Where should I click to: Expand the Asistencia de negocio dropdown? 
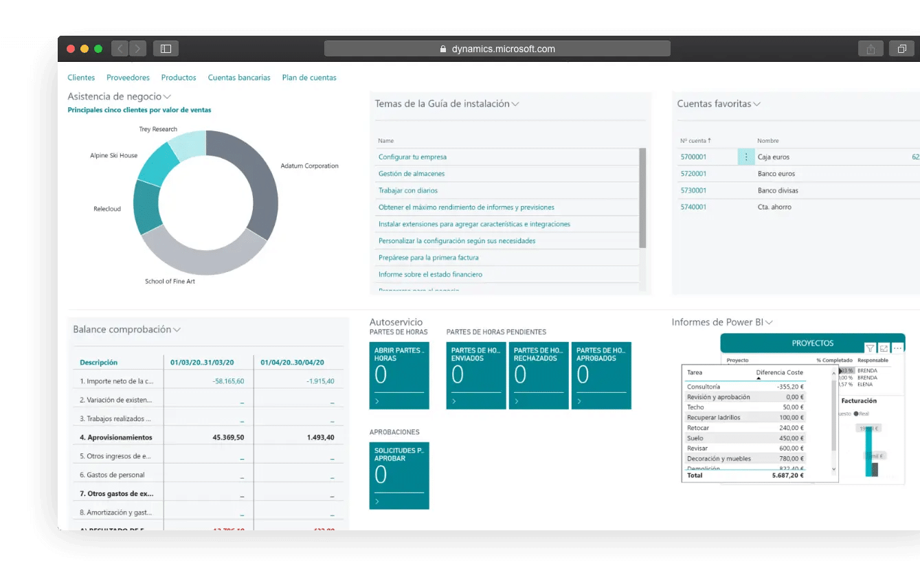167,97
